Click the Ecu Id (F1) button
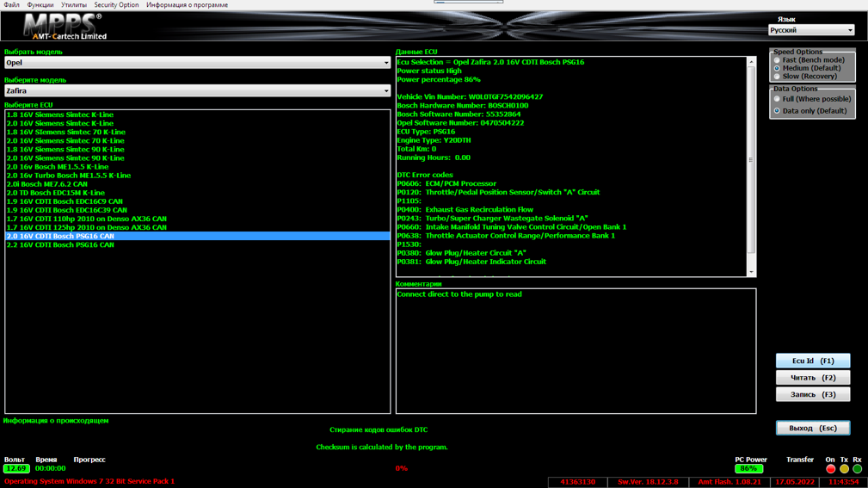 pyautogui.click(x=813, y=361)
